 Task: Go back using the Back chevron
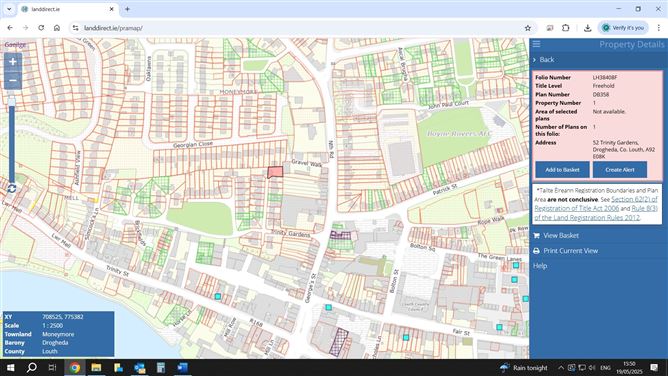543,60
